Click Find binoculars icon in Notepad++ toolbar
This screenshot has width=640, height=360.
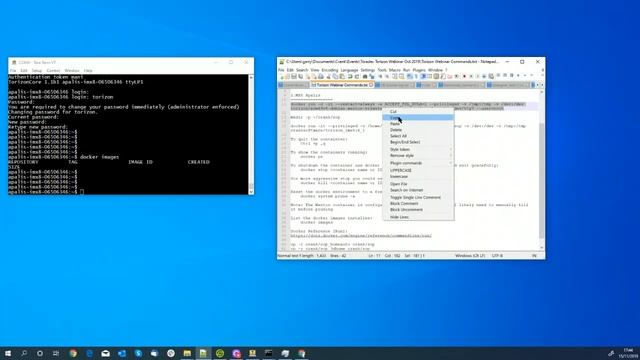(x=365, y=76)
